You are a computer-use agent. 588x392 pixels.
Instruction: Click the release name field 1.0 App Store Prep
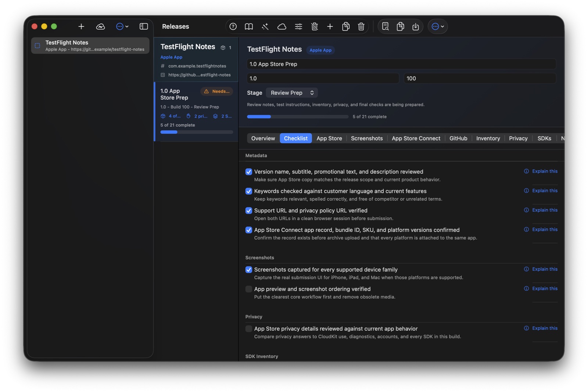[401, 64]
